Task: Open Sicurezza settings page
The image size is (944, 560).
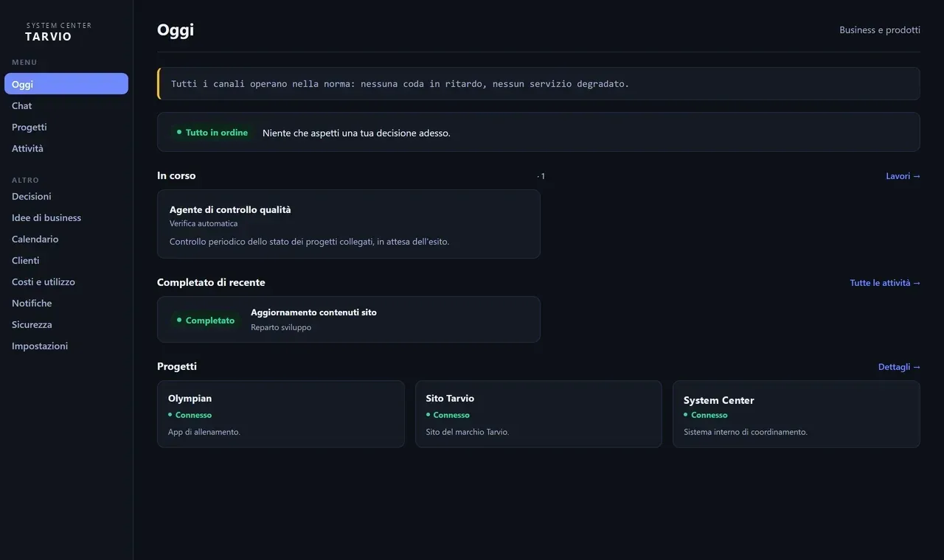Action: click(66, 324)
